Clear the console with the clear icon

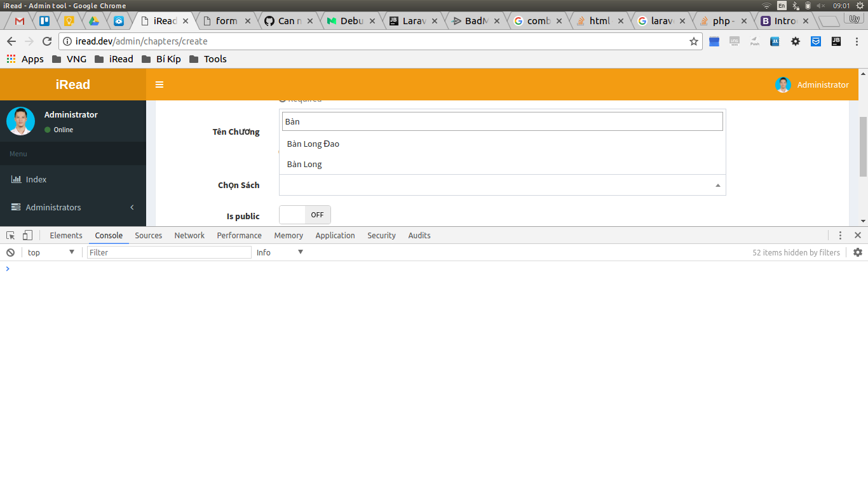10,252
